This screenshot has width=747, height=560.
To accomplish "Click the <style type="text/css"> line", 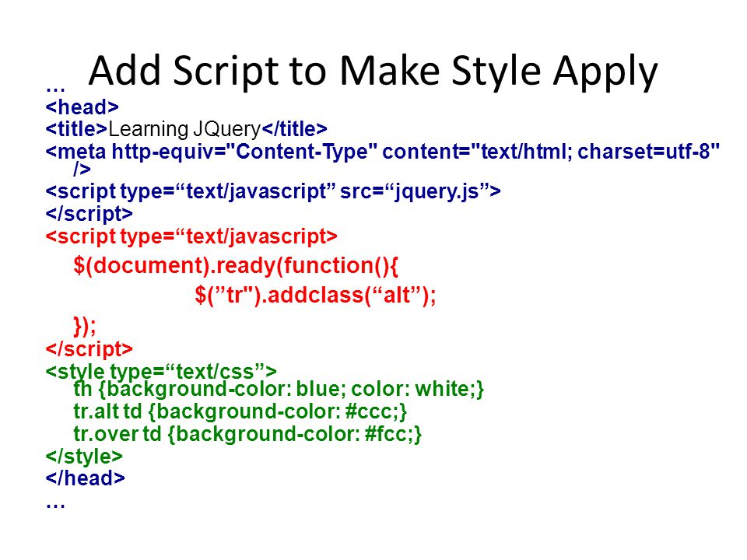I will point(161,372).
